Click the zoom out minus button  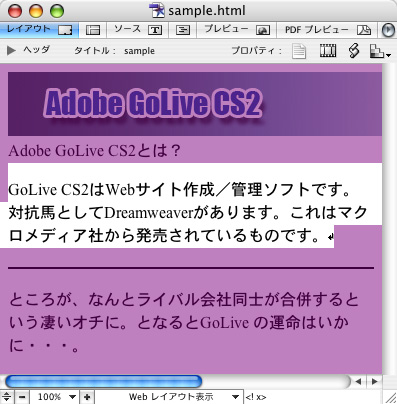[22, 397]
